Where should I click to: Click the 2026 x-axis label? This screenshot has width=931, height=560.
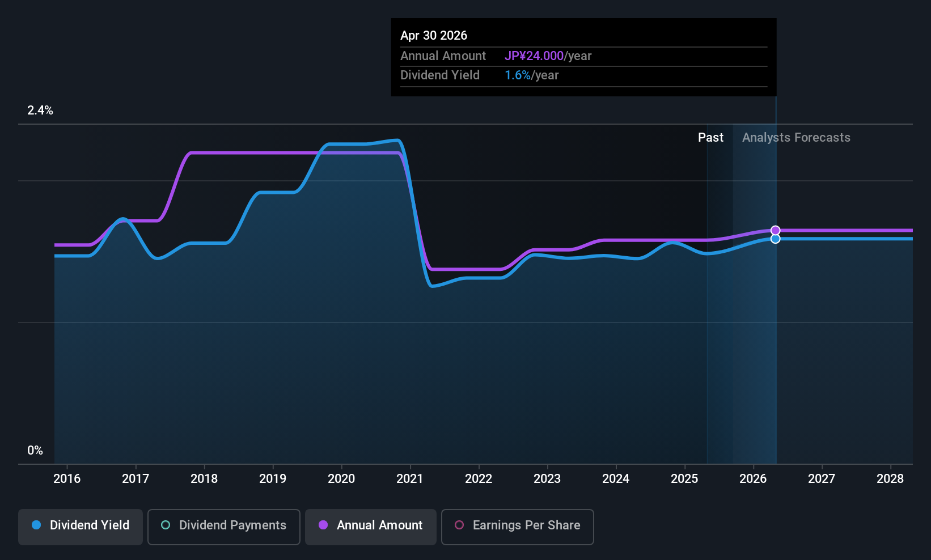(x=753, y=479)
